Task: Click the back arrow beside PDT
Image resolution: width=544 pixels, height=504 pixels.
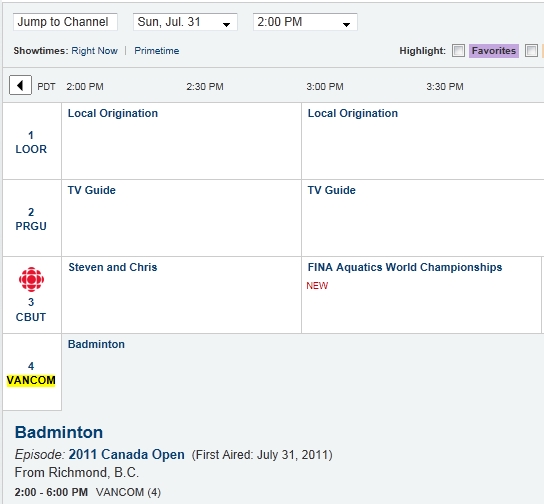Action: pos(20,85)
